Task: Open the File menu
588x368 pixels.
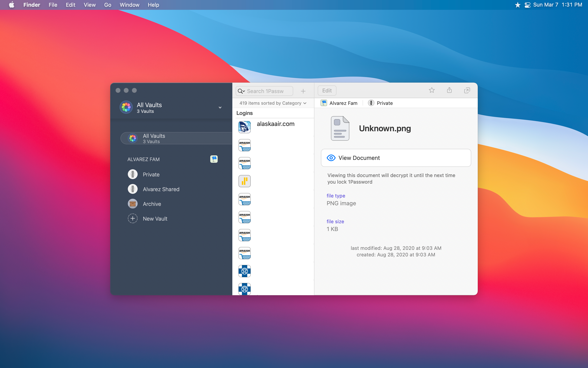Action: 53,5
